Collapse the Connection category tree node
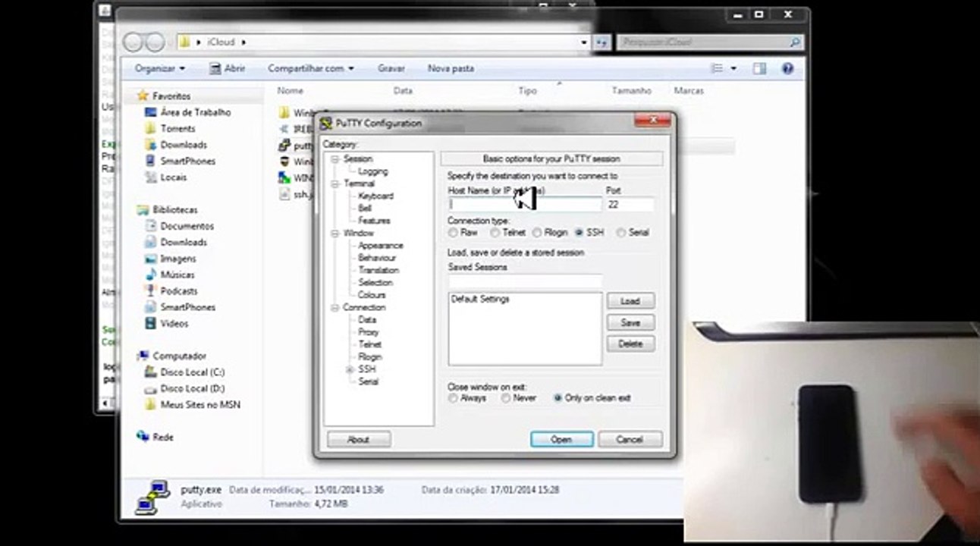The height and width of the screenshot is (546, 980). click(x=335, y=308)
